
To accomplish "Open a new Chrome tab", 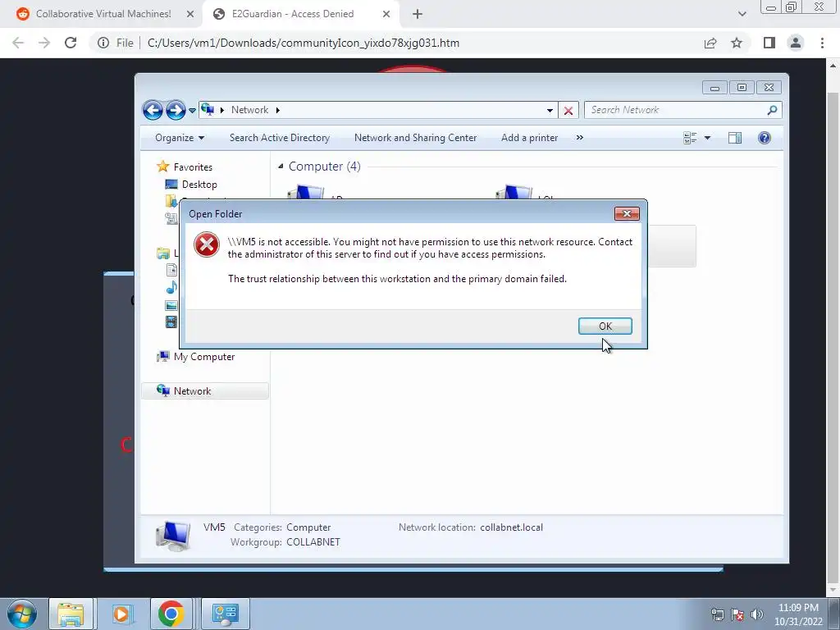I will pos(418,14).
